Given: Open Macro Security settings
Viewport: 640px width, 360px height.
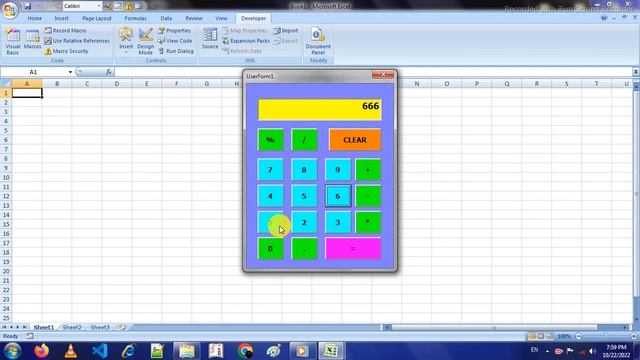Looking at the screenshot, I should coord(66,51).
